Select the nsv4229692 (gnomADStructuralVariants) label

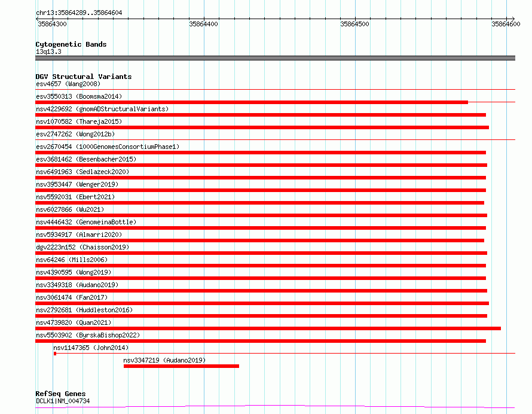point(102,109)
